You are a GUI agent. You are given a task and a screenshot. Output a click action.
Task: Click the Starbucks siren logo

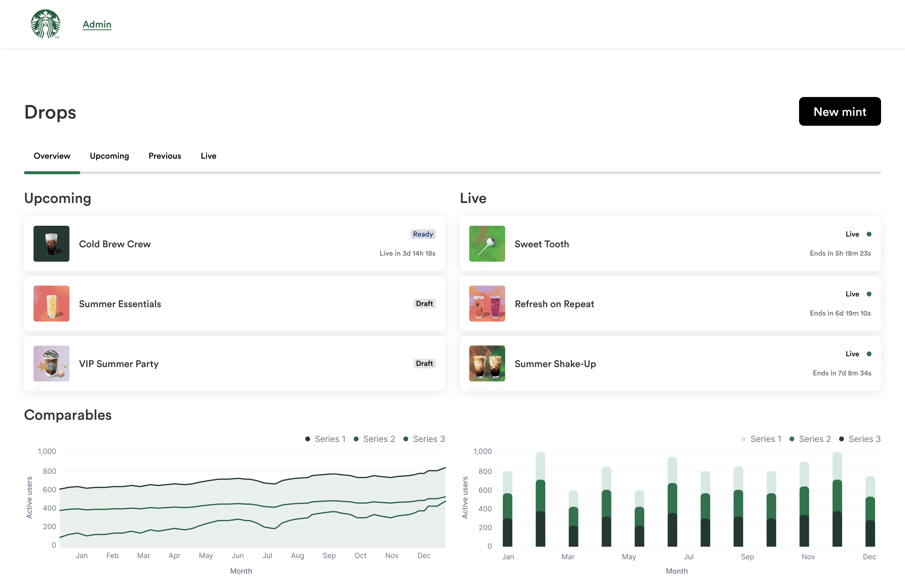(45, 24)
